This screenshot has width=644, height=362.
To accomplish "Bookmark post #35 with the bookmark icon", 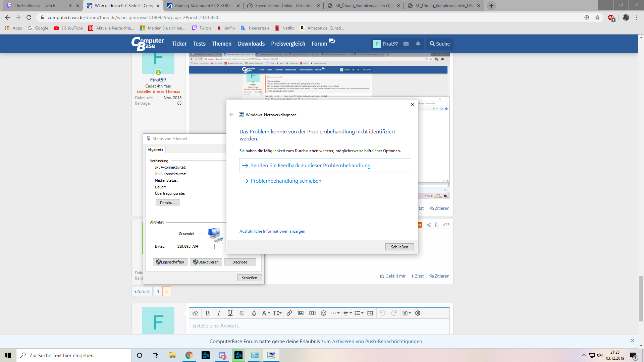I will tap(437, 225).
